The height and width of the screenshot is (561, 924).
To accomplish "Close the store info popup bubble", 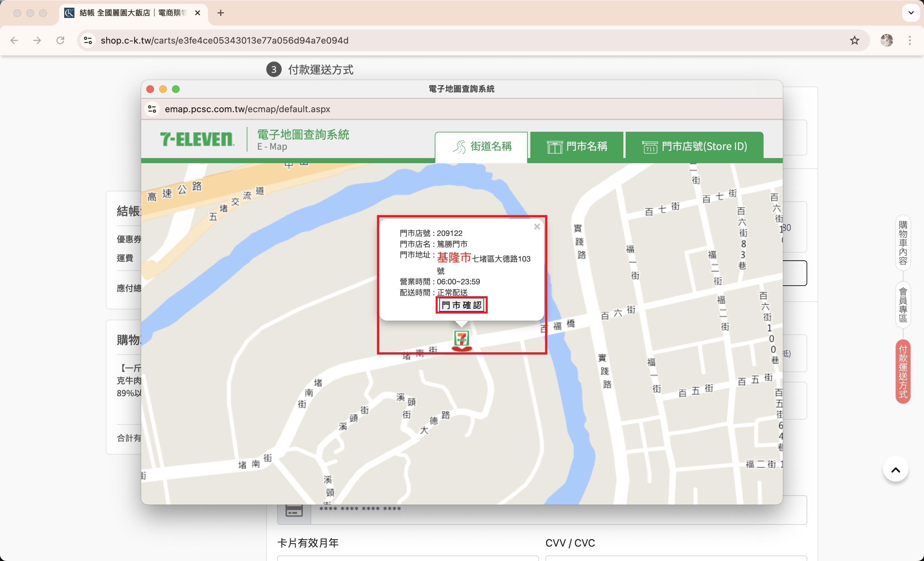I will point(537,227).
